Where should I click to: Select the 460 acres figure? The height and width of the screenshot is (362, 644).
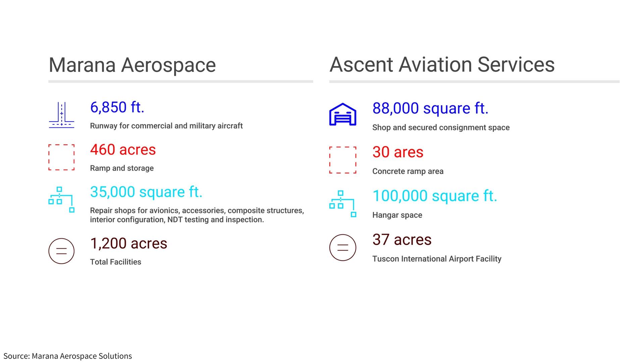click(x=123, y=149)
